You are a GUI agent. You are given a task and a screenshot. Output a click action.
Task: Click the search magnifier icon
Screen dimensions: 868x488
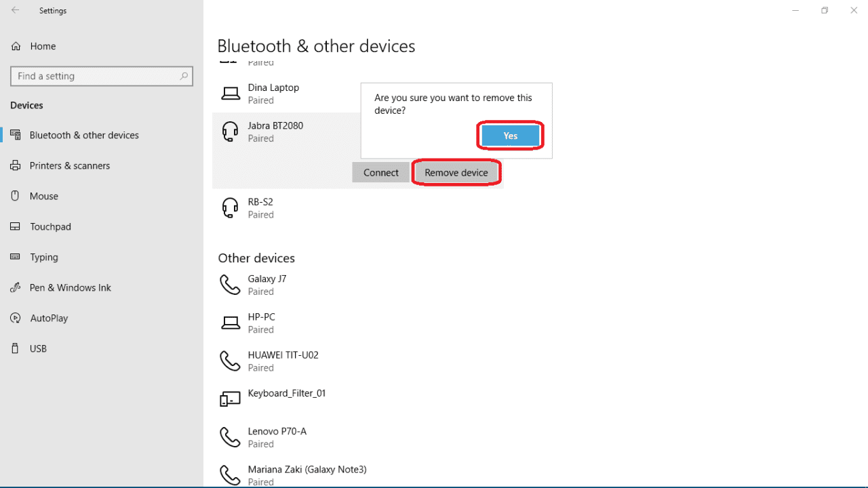184,76
